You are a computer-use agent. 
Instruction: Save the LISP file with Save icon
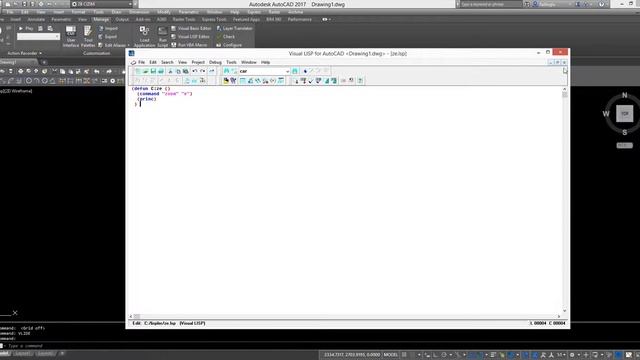click(153, 71)
